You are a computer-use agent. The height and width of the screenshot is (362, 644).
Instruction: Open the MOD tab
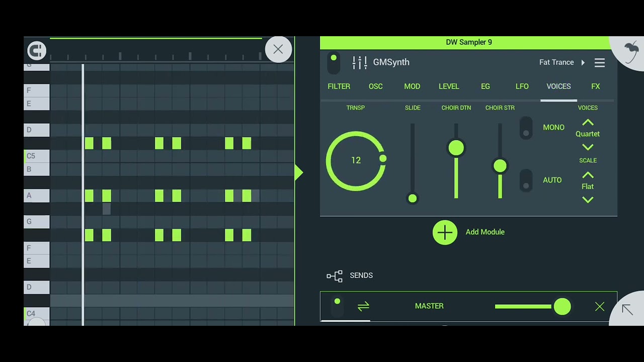pyautogui.click(x=412, y=86)
